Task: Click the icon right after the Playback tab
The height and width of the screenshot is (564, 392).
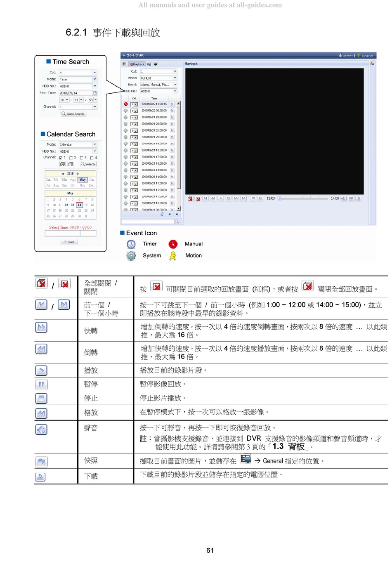Action: (x=149, y=64)
